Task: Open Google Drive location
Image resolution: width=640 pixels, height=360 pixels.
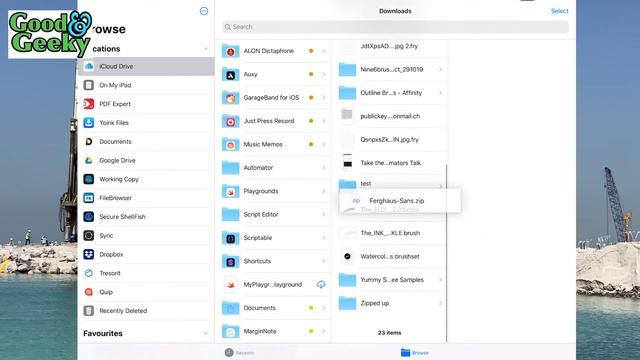Action: (146, 160)
